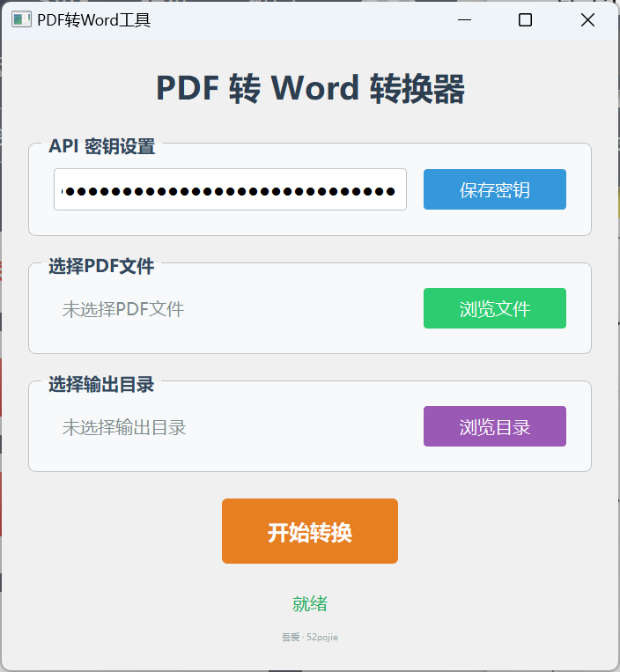Minimize the PDF转Word工具 window
This screenshot has height=672, width=620.
coord(464,19)
